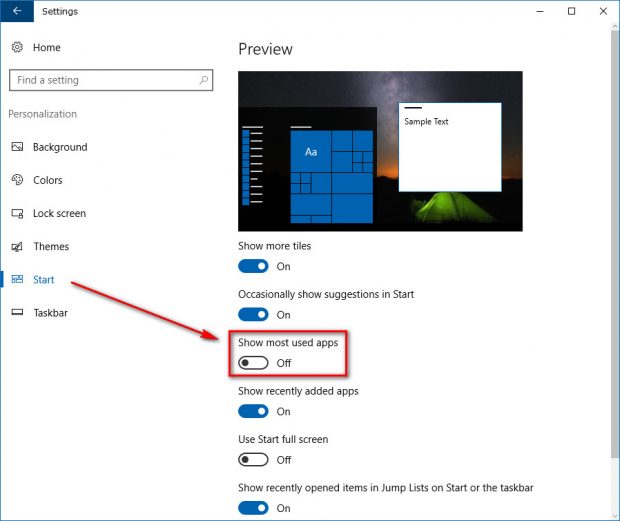
Task: Maximize the Settings window
Action: [x=571, y=11]
